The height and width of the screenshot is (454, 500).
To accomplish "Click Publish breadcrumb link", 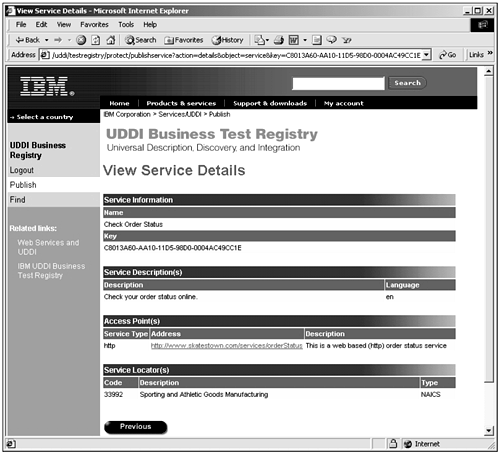I will click(x=219, y=114).
